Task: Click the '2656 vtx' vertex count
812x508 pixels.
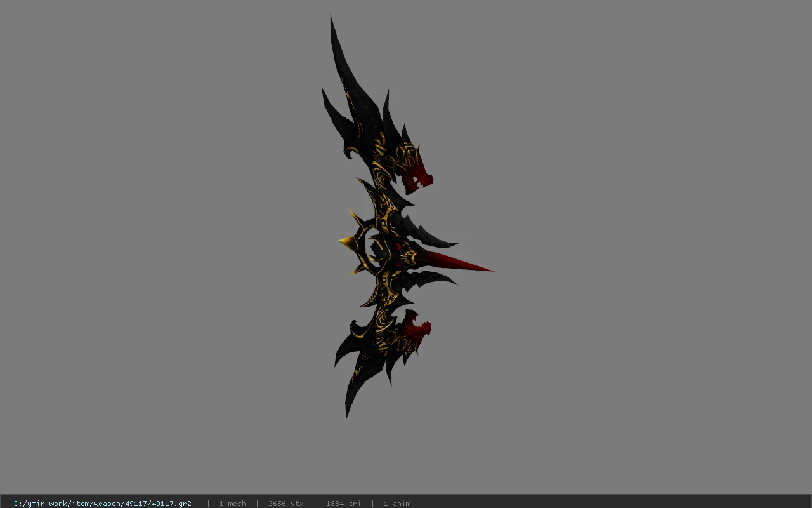Action: click(286, 504)
